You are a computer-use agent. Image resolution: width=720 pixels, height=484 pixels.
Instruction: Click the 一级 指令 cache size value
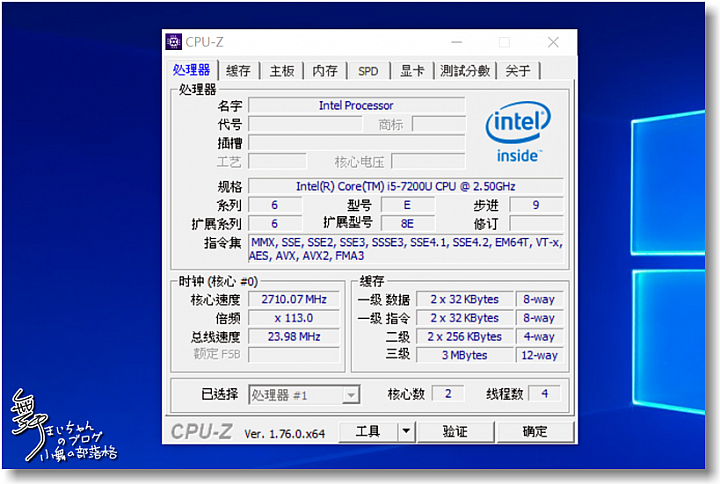465,318
